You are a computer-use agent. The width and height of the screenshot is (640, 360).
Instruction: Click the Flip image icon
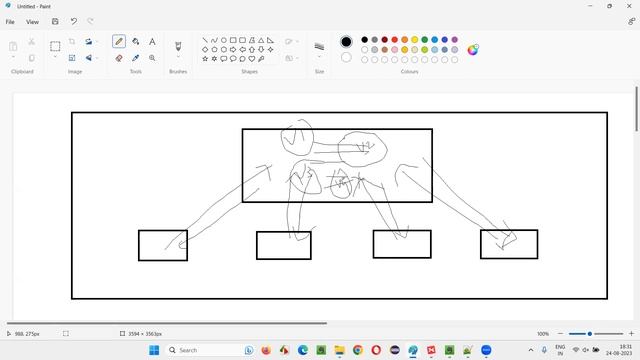click(x=89, y=58)
